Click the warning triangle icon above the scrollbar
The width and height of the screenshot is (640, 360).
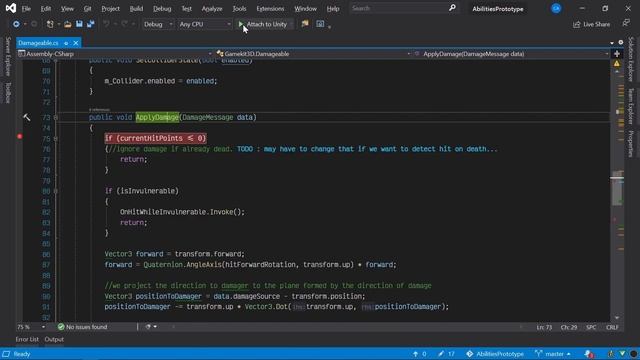(x=617, y=64)
